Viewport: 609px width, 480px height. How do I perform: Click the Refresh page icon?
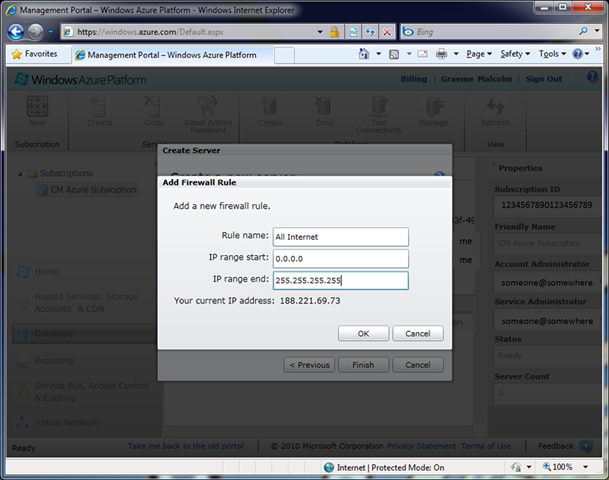(370, 32)
